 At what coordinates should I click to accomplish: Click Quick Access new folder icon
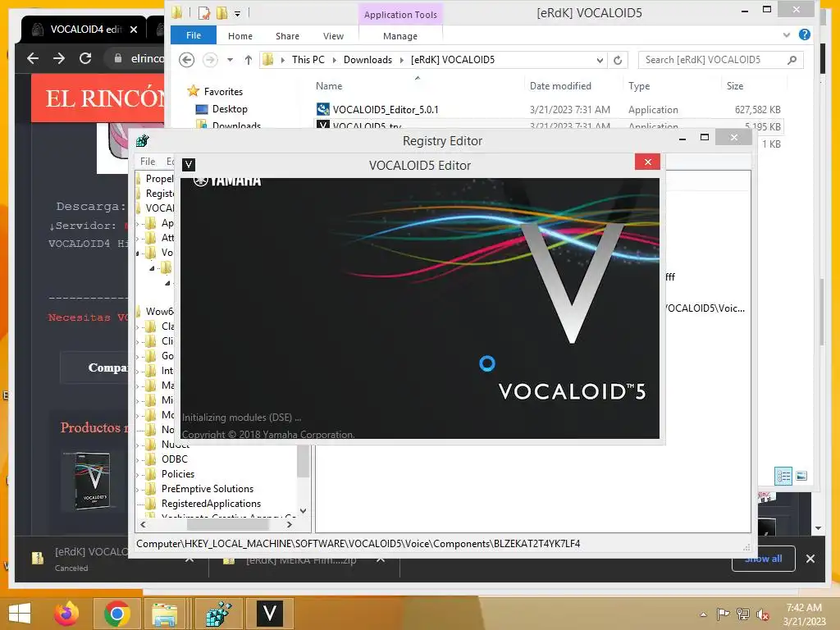221,13
